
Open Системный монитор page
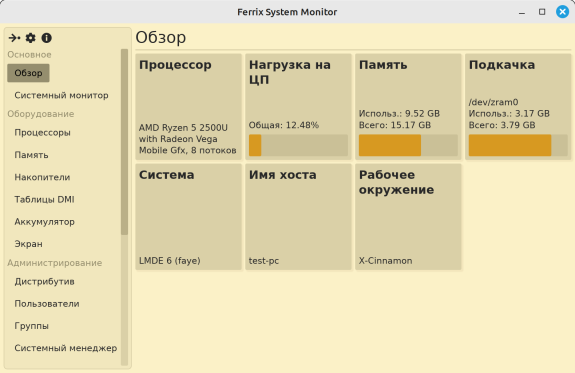61,95
